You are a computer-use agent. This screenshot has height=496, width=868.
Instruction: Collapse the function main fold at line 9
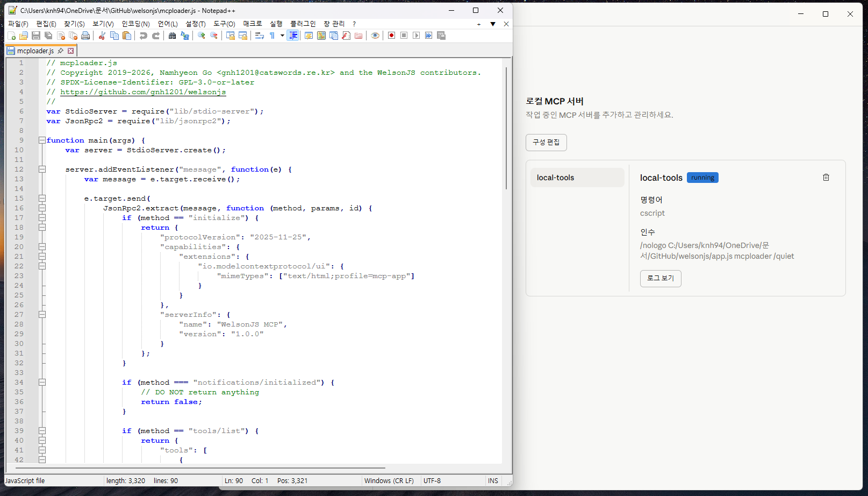(x=42, y=140)
